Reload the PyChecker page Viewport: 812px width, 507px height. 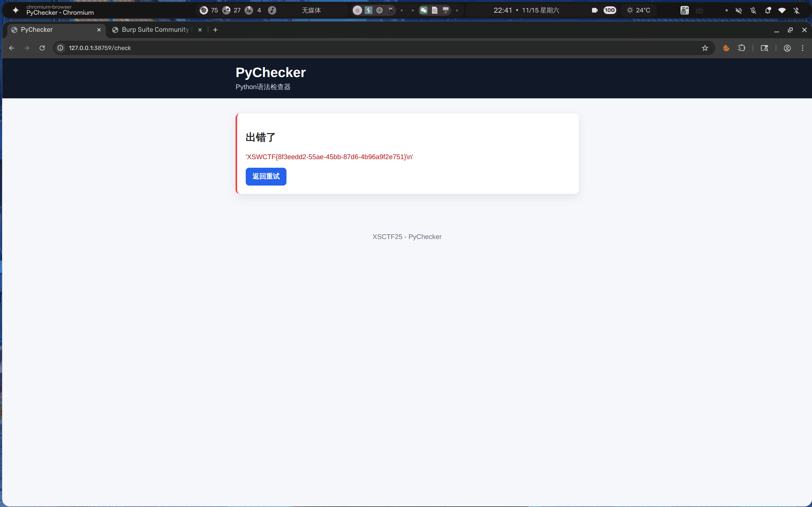tap(42, 48)
